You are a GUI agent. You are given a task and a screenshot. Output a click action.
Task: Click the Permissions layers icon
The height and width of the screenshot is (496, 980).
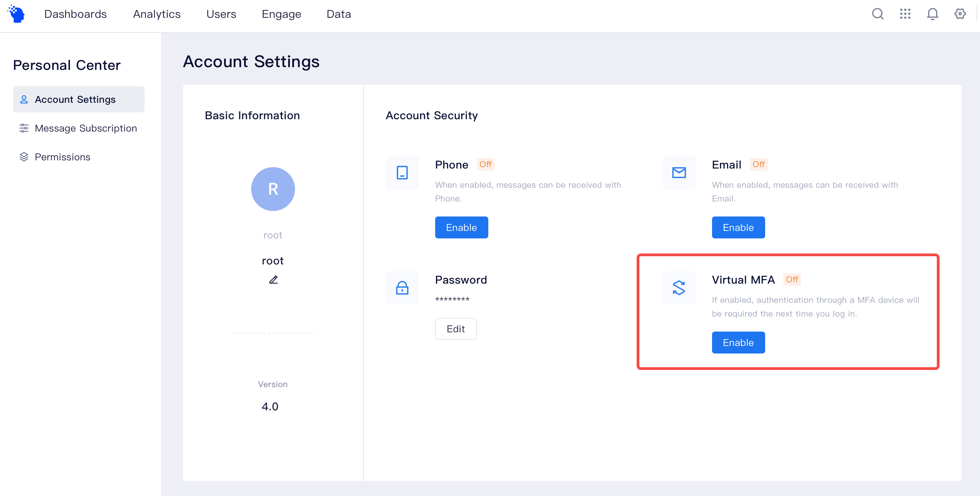(24, 157)
